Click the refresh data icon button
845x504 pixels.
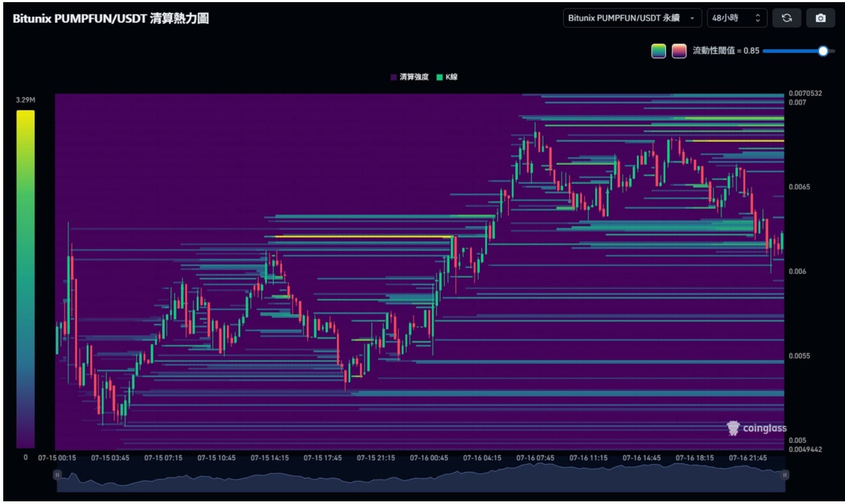[x=786, y=18]
